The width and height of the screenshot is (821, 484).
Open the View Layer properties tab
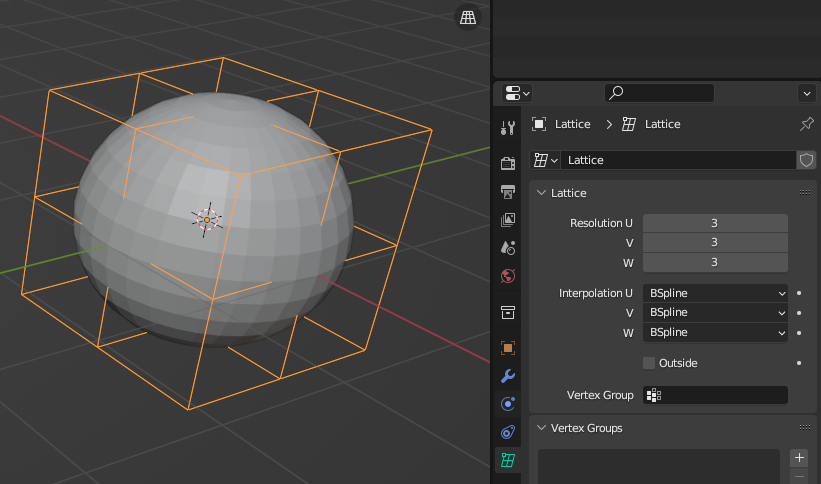(507, 219)
